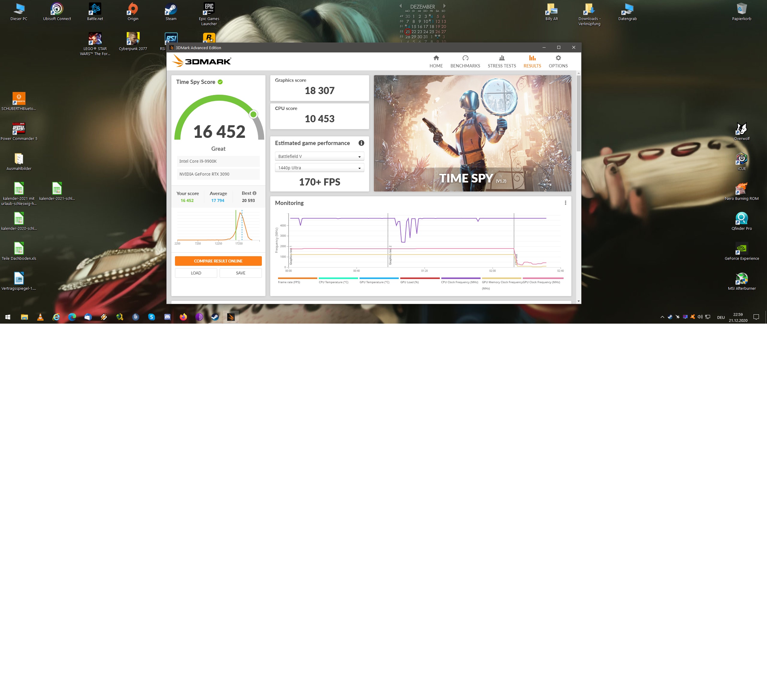This screenshot has width=767, height=700.
Task: Click the info icon next to Best score
Action: click(x=255, y=193)
